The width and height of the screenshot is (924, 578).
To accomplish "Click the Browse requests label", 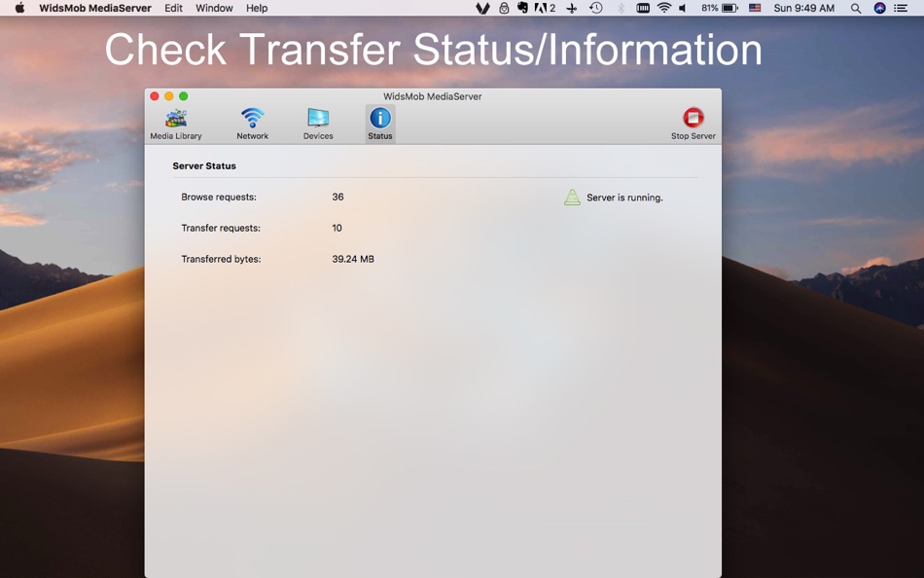I will point(219,197).
